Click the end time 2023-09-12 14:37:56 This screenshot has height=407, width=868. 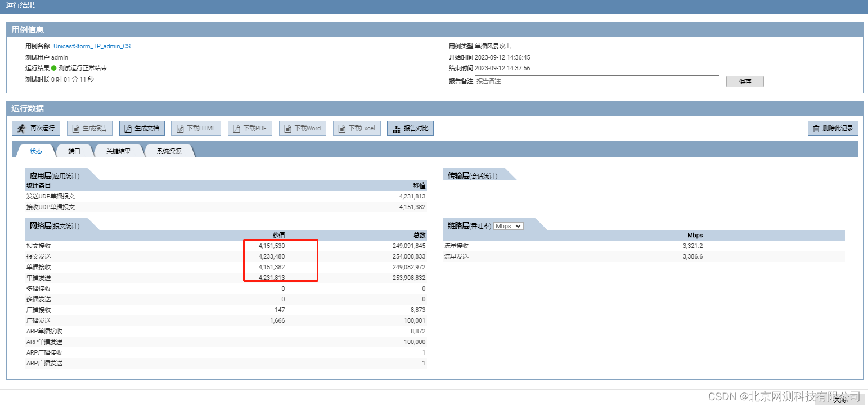coord(502,68)
